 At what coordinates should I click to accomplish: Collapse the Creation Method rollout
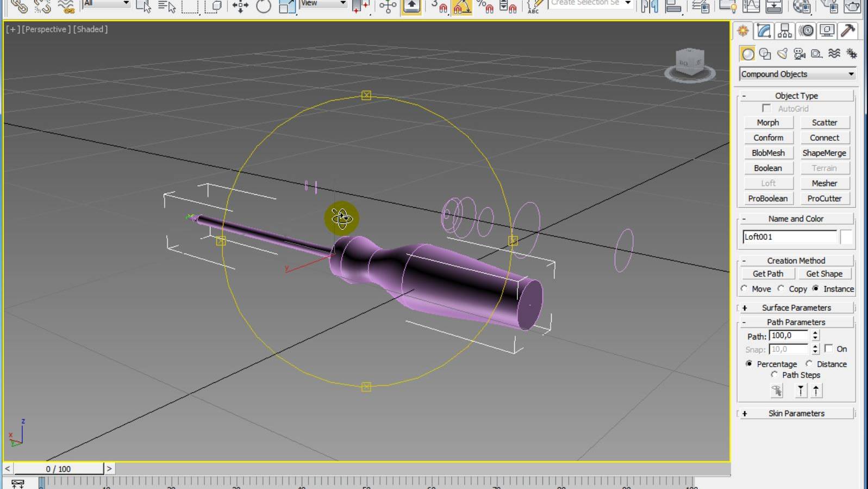coord(796,261)
